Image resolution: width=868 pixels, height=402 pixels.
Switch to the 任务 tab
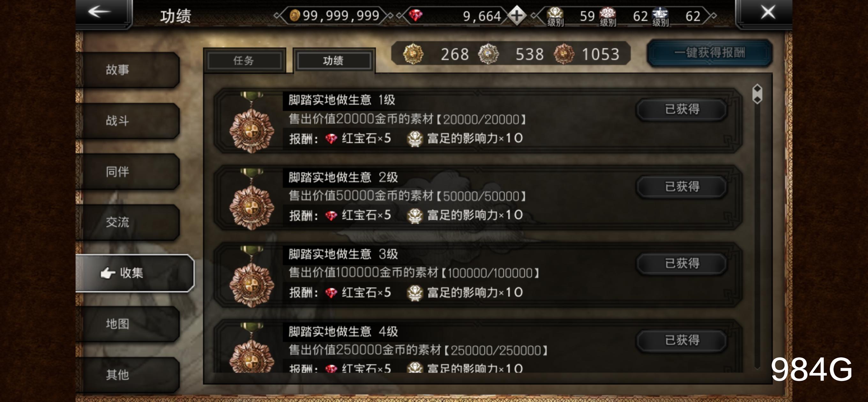tap(244, 61)
